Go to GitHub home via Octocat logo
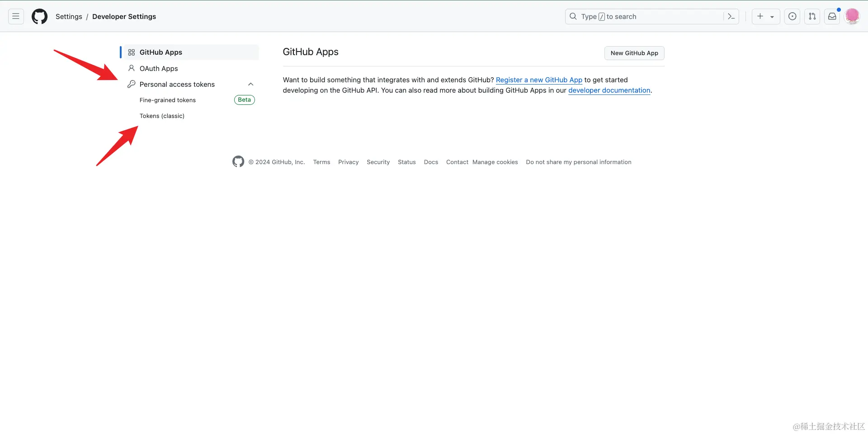 (x=39, y=16)
